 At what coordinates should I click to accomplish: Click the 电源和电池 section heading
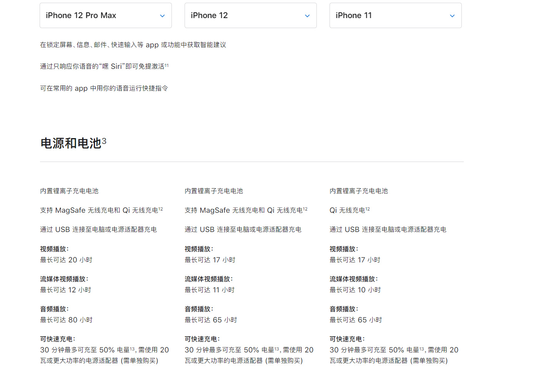(71, 143)
